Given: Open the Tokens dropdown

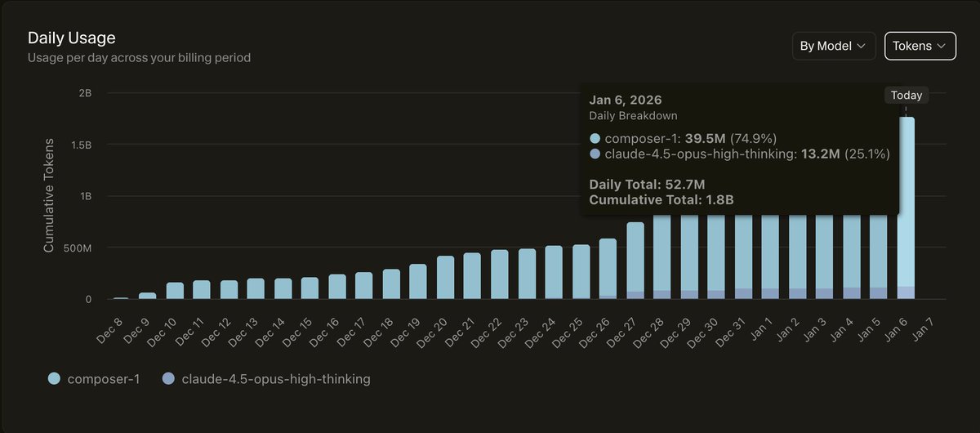Looking at the screenshot, I should (920, 47).
